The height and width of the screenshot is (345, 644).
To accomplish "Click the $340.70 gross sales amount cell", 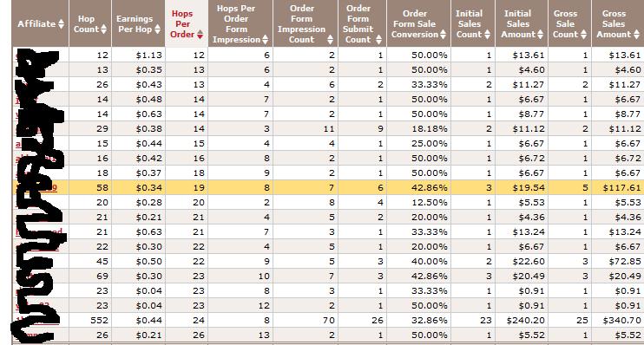I will coord(618,321).
